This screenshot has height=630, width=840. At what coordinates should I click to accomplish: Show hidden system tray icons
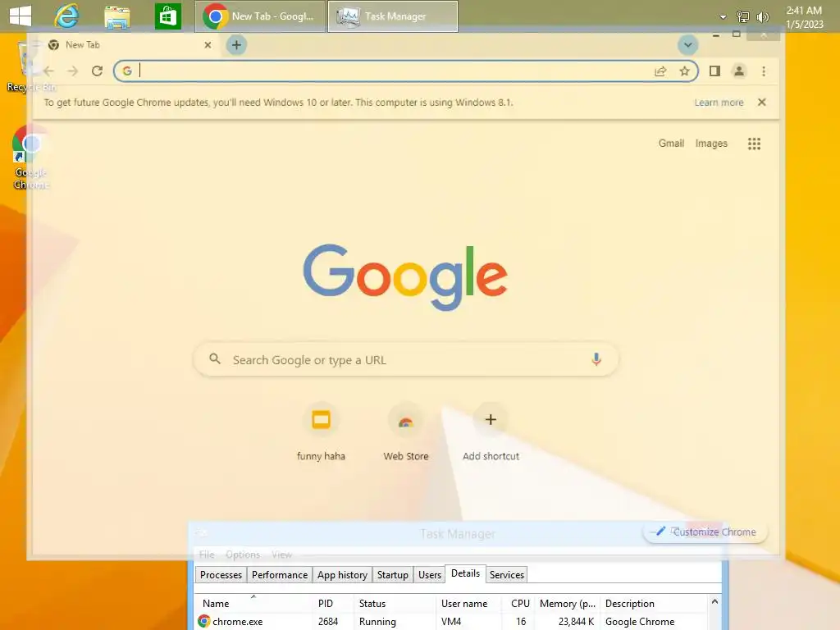click(723, 17)
